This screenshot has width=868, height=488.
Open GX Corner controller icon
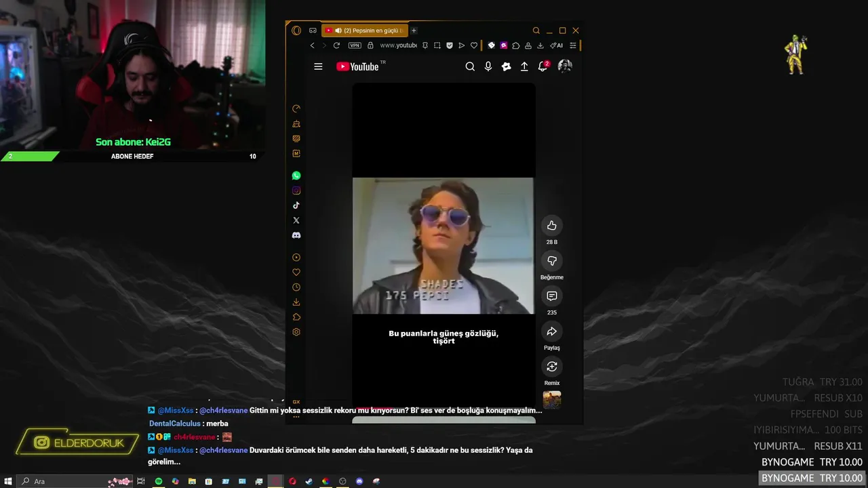[x=313, y=30]
